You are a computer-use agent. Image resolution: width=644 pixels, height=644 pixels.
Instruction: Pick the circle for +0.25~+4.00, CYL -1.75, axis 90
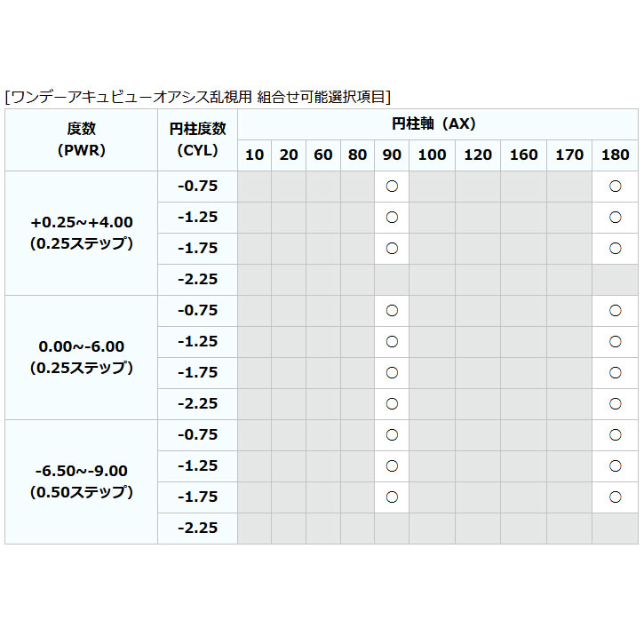[x=392, y=249]
